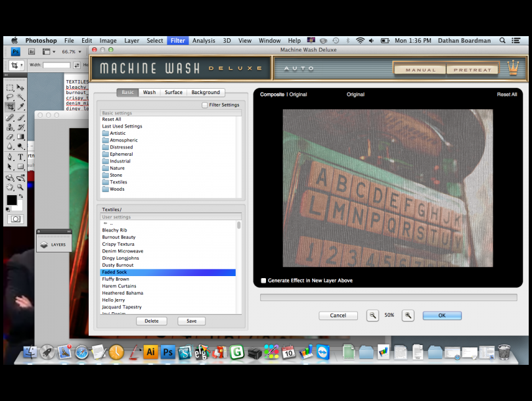Activate the Crop tool in the toolbox
532x401 pixels.
point(10,106)
